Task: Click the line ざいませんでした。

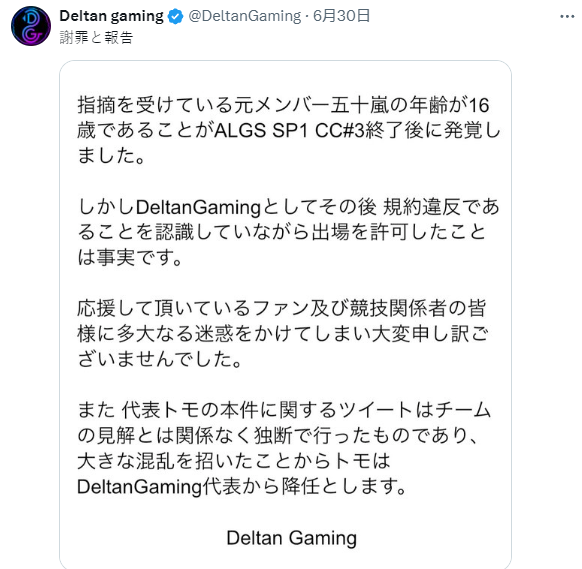Action: point(160,359)
